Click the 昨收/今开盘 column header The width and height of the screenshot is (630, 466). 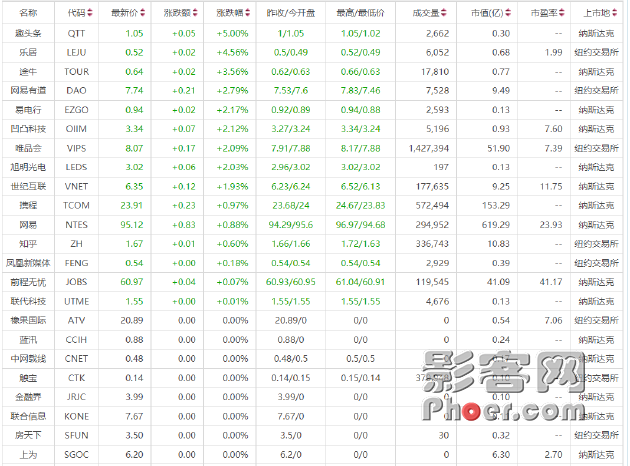pos(291,13)
